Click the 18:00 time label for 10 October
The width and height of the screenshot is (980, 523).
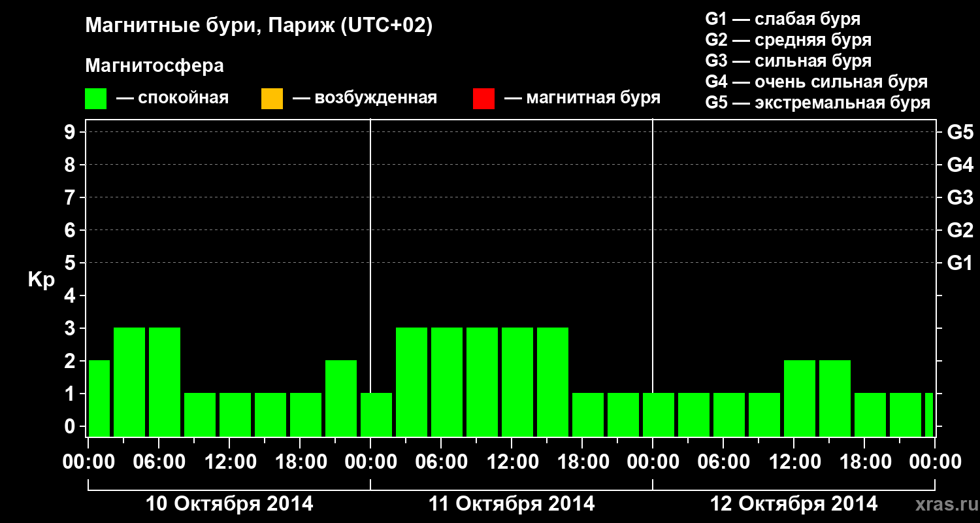pyautogui.click(x=300, y=462)
